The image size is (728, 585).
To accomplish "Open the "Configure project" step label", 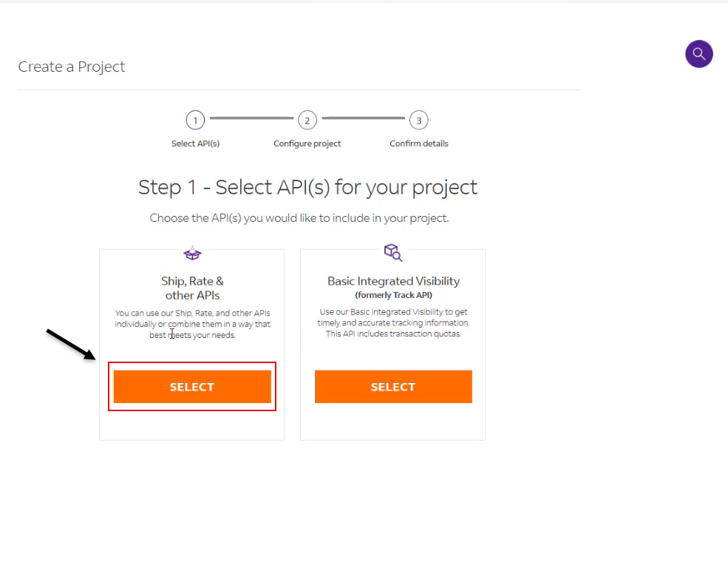I will pos(307,143).
